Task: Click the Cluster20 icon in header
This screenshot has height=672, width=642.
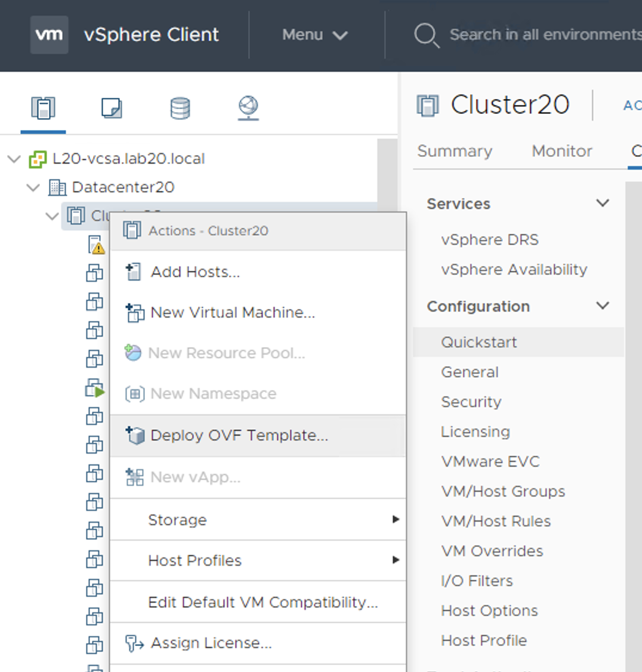Action: [x=428, y=105]
